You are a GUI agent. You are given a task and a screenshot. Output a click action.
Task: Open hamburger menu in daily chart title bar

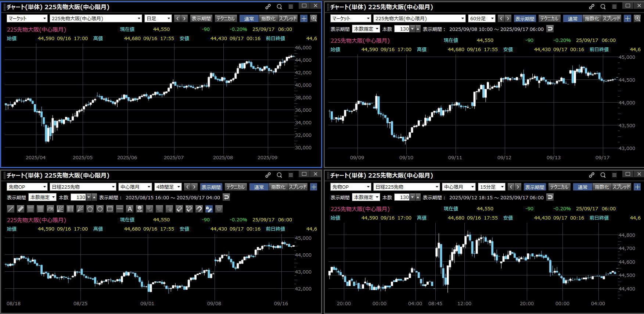point(291,7)
